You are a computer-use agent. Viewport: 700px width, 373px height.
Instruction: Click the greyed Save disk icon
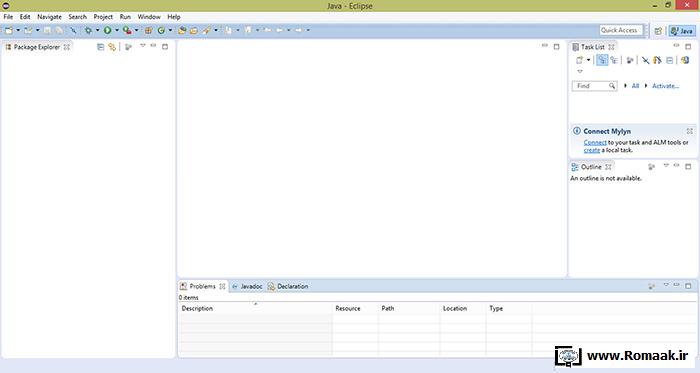tap(47, 30)
